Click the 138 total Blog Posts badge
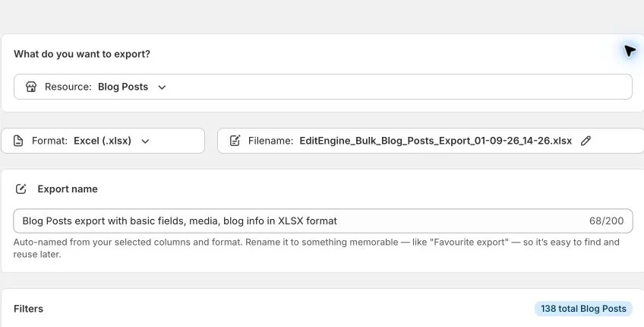Screen dimensions: 644x327 [x=583, y=309]
